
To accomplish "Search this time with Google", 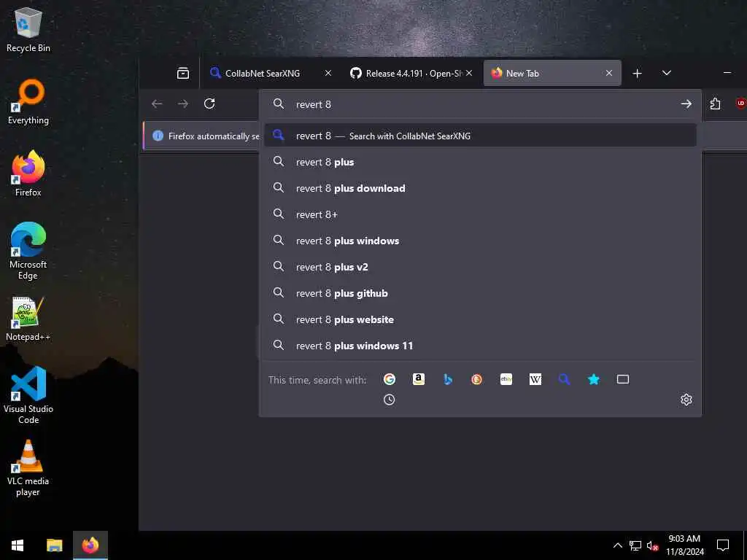I will pyautogui.click(x=390, y=379).
